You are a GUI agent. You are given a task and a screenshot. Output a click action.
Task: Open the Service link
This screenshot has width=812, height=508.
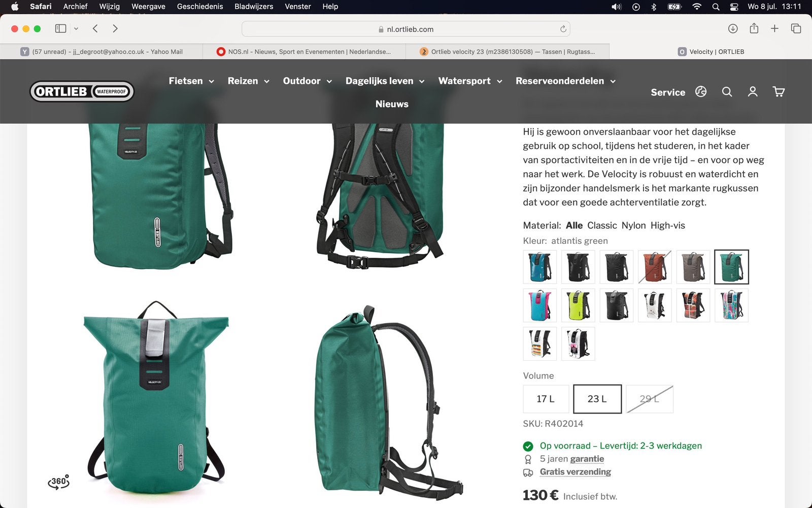pos(668,92)
